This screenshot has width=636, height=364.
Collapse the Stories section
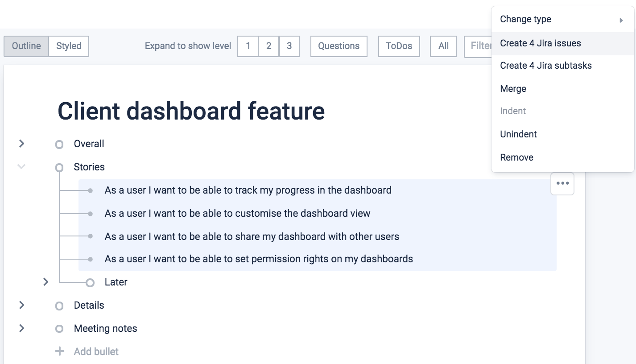[x=21, y=167]
